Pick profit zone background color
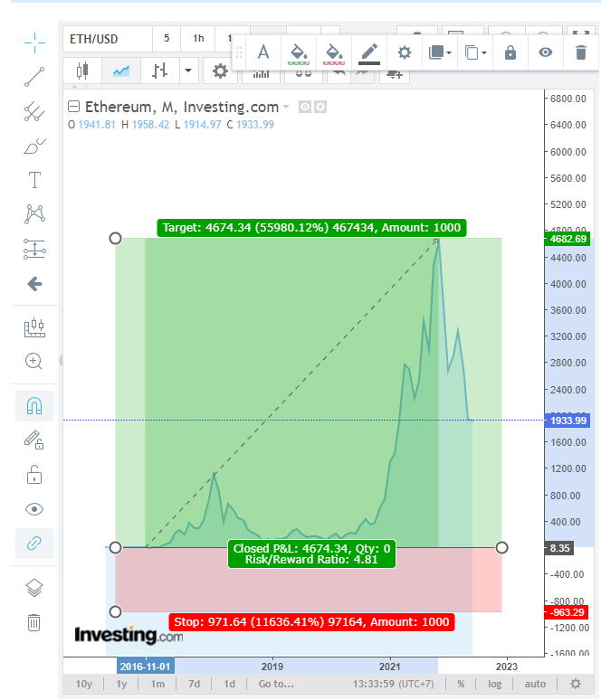The width and height of the screenshot is (601, 700). pyautogui.click(x=299, y=52)
